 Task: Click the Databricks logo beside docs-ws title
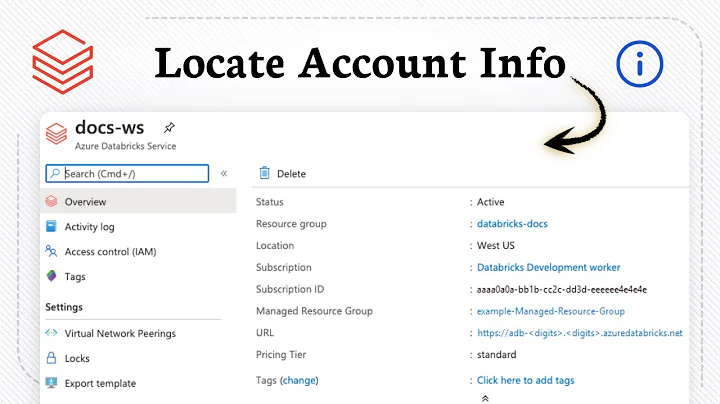(x=56, y=134)
